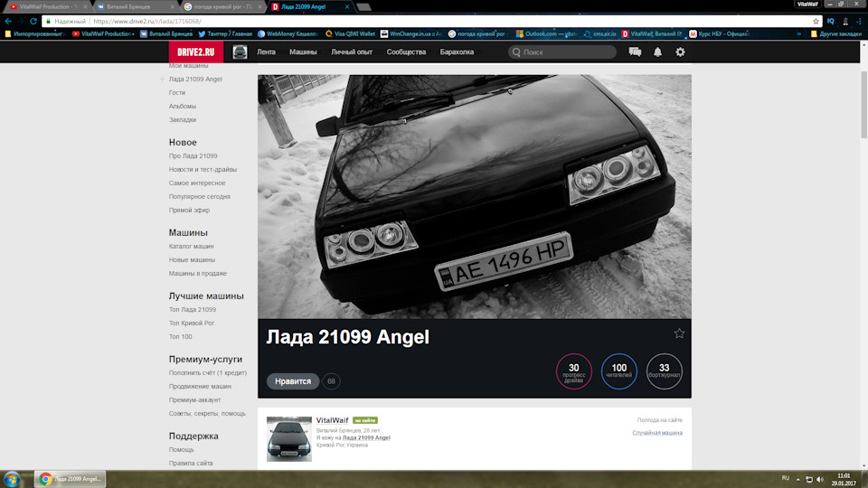Open Каталог машин link
The image size is (868, 488).
point(191,246)
